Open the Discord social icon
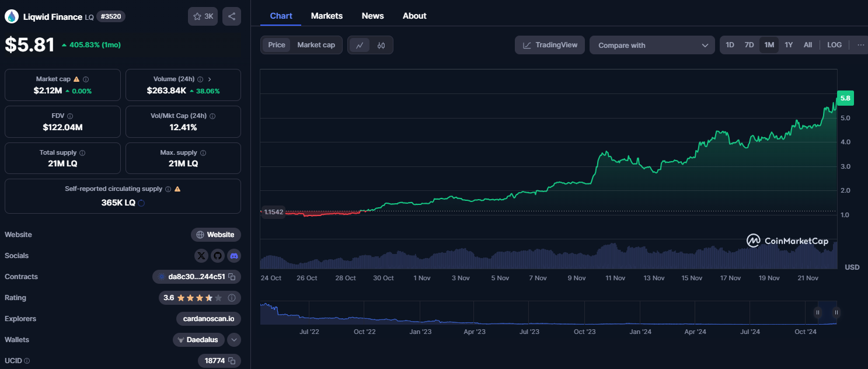The image size is (868, 369). [234, 256]
